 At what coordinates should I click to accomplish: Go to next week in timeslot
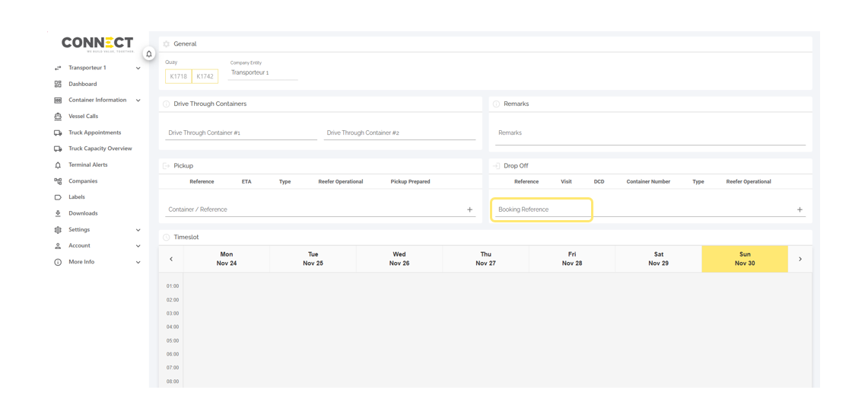[x=800, y=259]
